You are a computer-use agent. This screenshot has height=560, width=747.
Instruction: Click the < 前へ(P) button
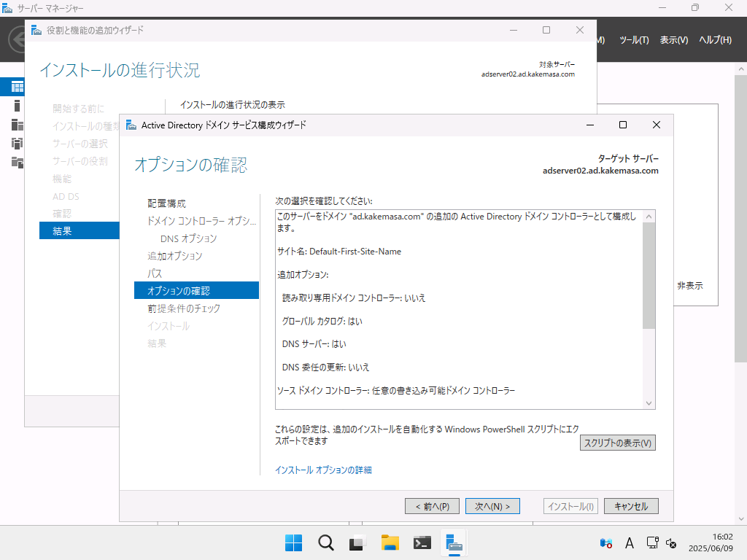(x=432, y=506)
